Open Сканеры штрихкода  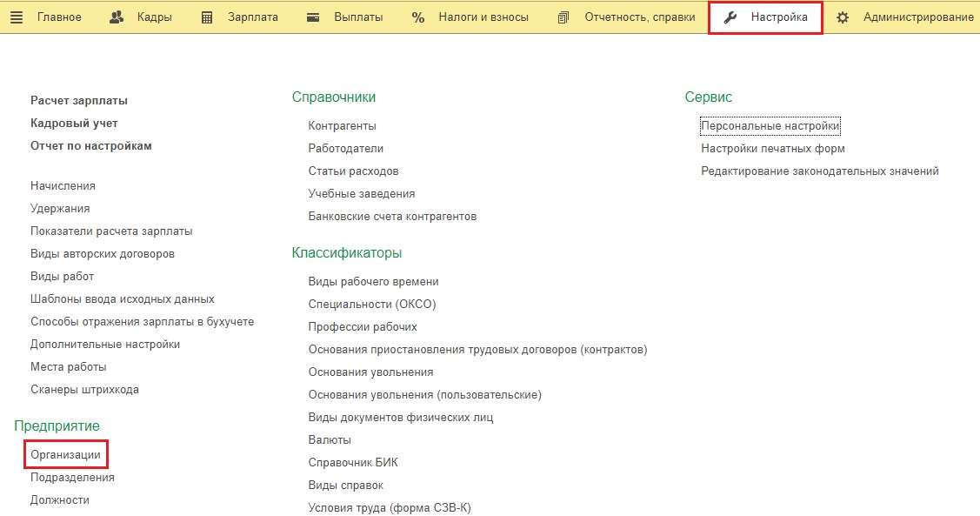pyautogui.click(x=85, y=389)
